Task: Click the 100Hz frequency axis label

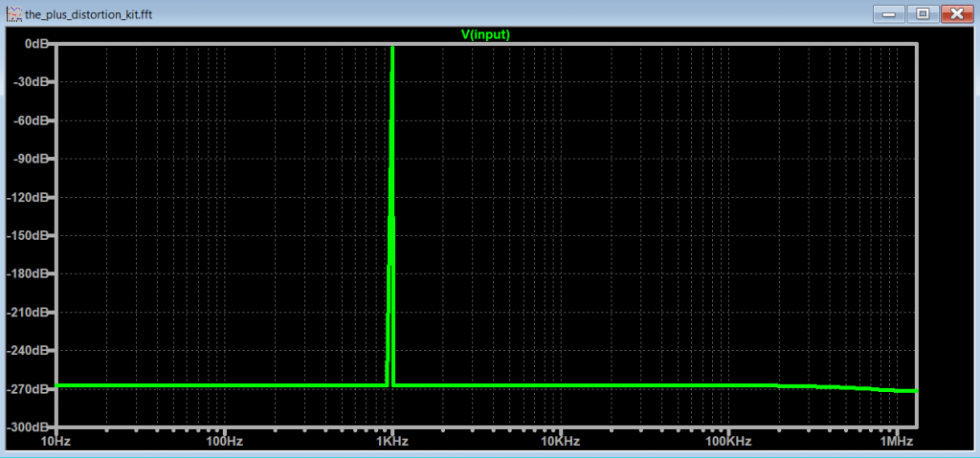Action: click(x=223, y=441)
